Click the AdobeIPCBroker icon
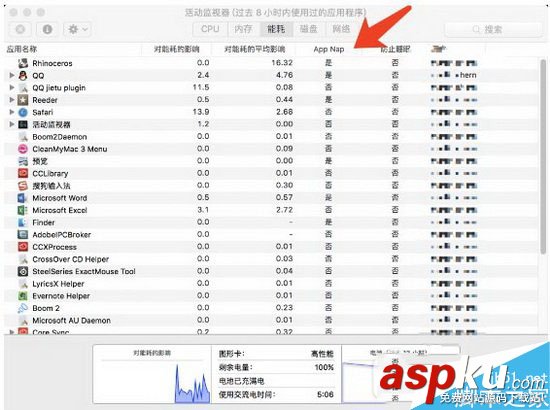 (23, 235)
